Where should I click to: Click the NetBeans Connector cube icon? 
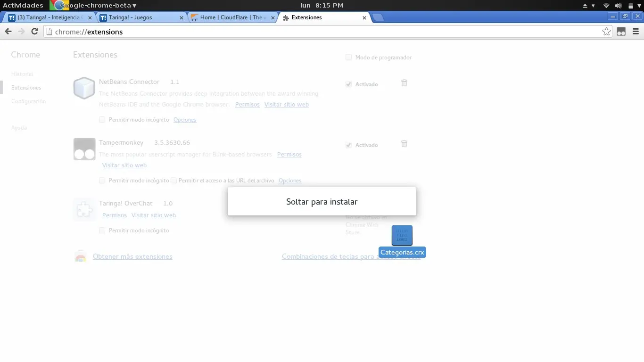pos(84,88)
